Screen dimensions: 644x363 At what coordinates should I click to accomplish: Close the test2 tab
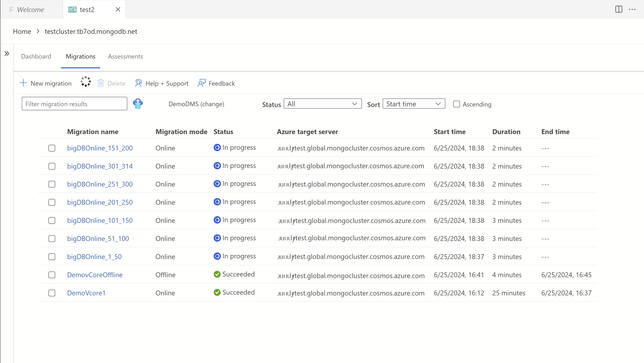118,10
